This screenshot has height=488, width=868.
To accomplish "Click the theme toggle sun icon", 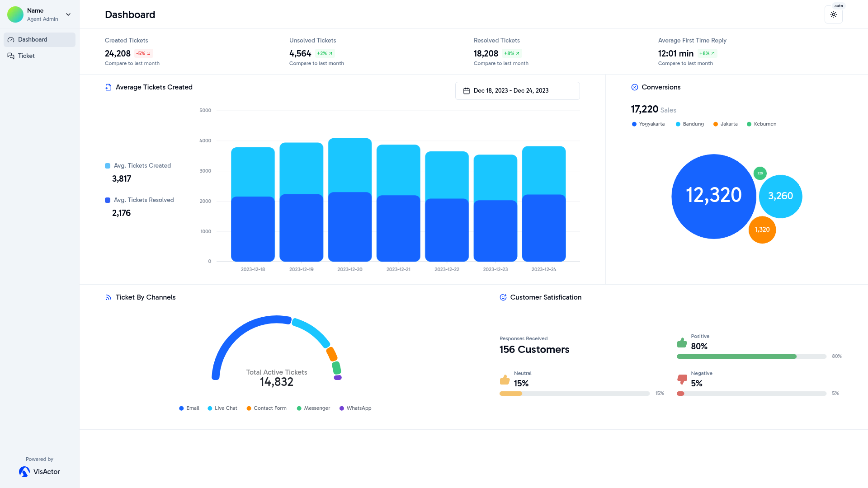I will tap(833, 14).
